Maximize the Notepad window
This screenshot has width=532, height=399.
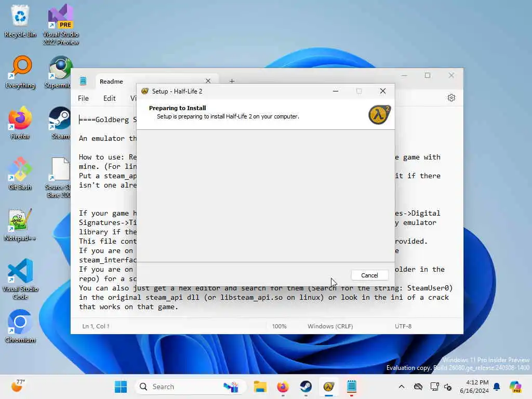point(428,75)
